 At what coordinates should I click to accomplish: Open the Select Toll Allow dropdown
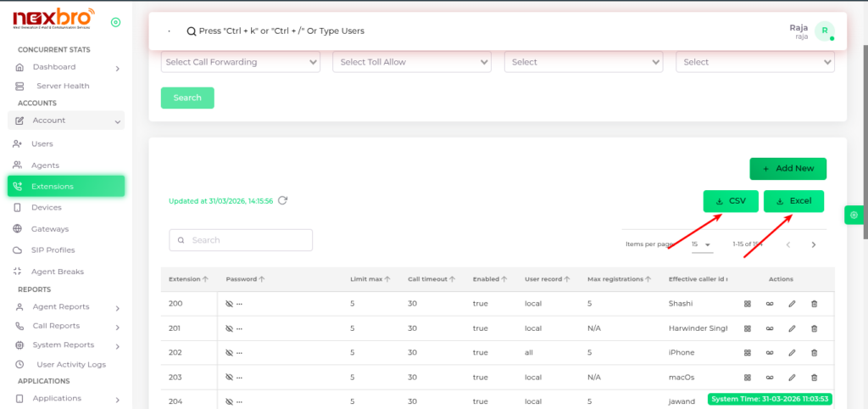412,62
